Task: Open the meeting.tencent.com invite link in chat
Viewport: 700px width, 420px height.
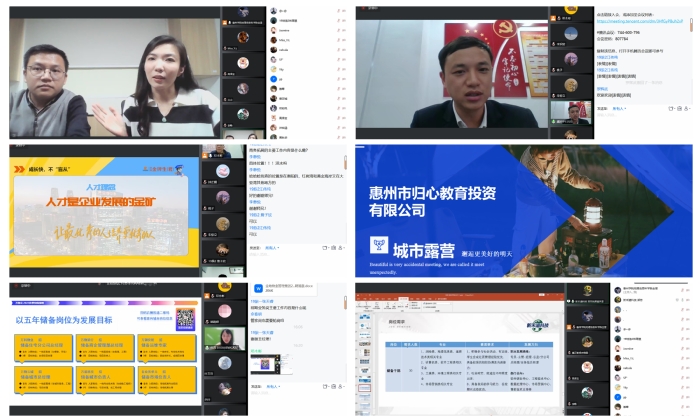Action: (x=639, y=21)
